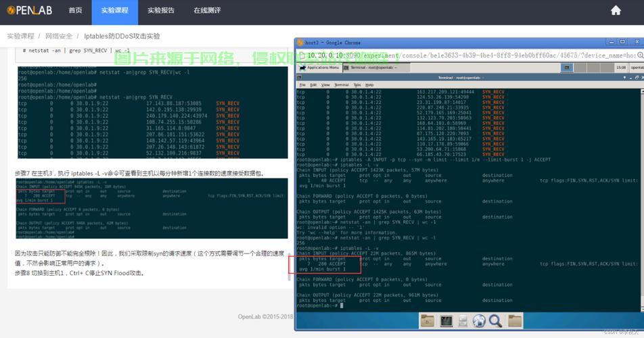644x338 pixels.
Task: Click the maximize button of terminal window
Action: [x=637, y=78]
